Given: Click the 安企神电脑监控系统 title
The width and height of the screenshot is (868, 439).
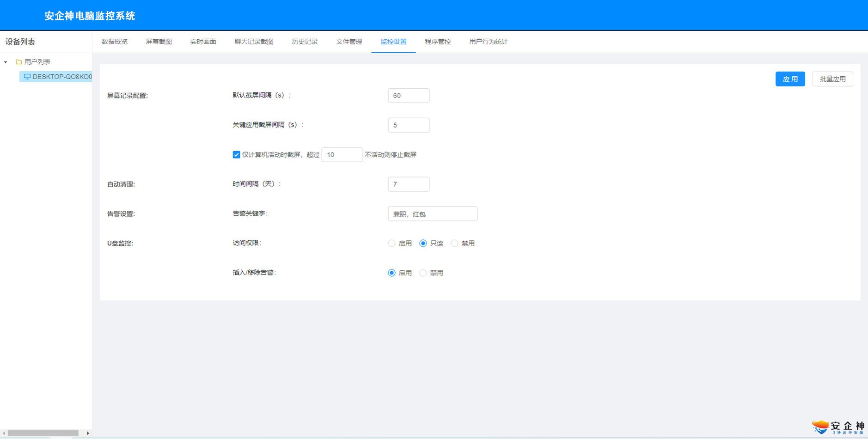Looking at the screenshot, I should (90, 16).
